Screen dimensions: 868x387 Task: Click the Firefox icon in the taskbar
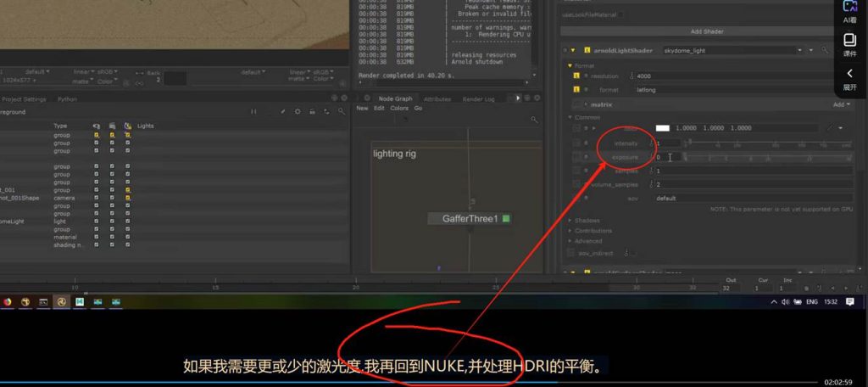7,301
